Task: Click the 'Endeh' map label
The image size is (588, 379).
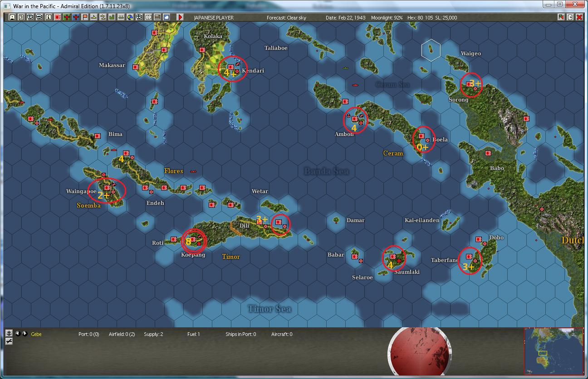Action: coord(155,203)
